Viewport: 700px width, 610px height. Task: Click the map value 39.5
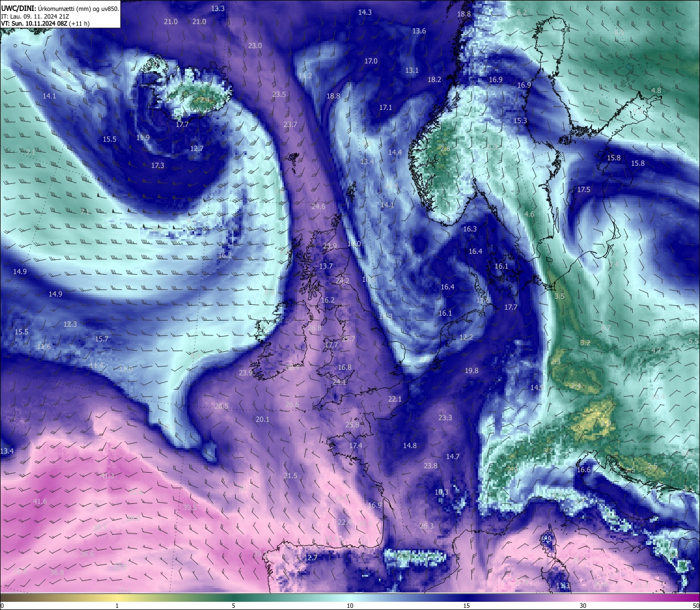click(190, 508)
